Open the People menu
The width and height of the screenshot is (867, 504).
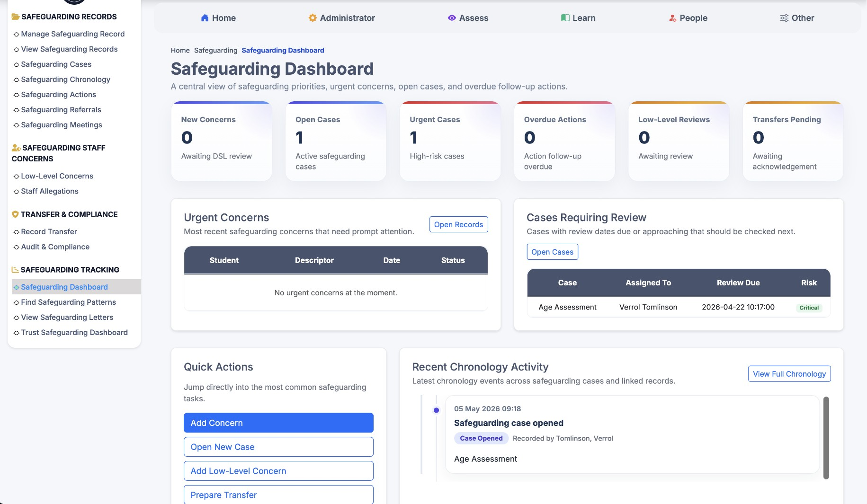[688, 18]
